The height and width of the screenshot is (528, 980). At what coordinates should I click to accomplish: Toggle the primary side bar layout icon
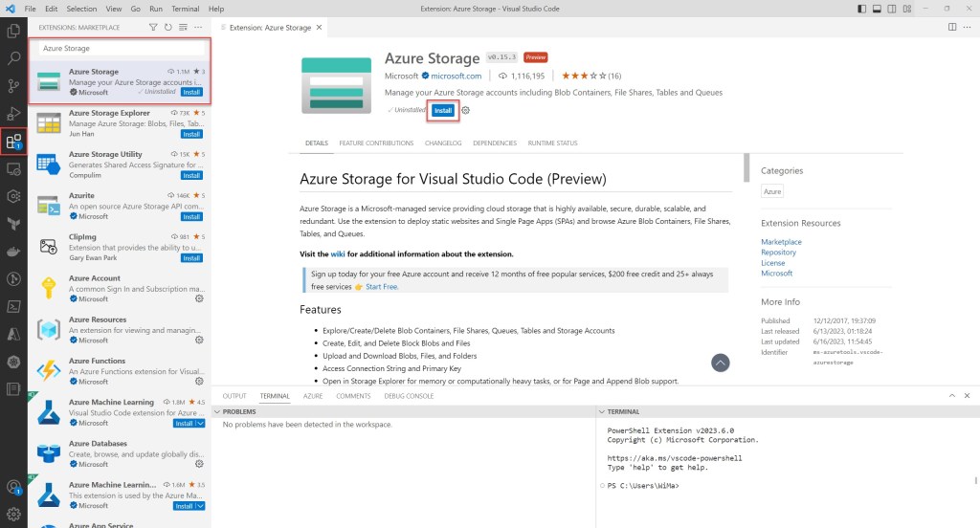863,9
